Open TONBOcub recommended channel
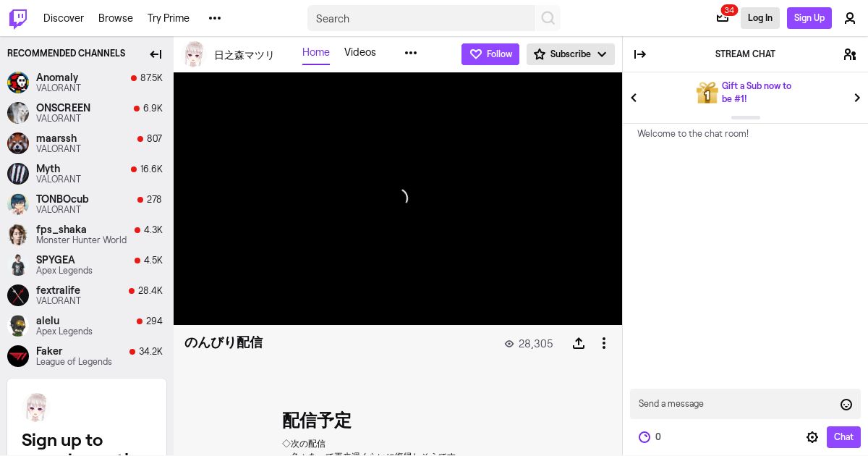The height and width of the screenshot is (456, 868). click(87, 204)
